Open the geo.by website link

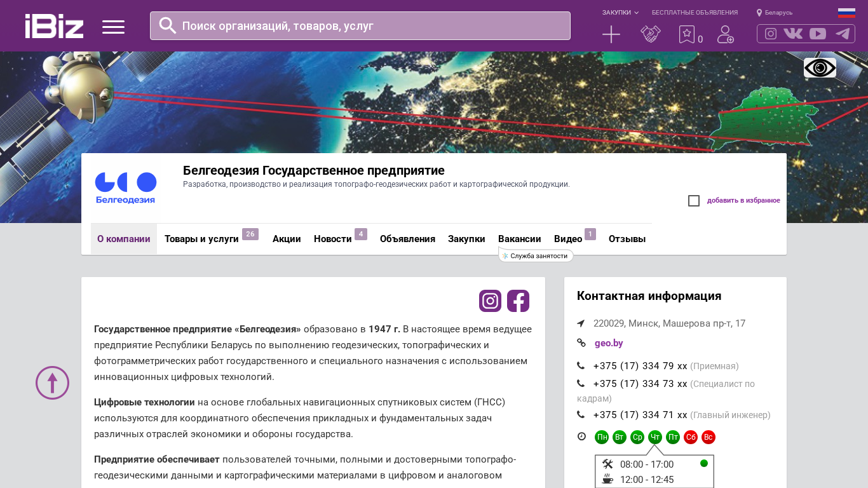point(609,343)
